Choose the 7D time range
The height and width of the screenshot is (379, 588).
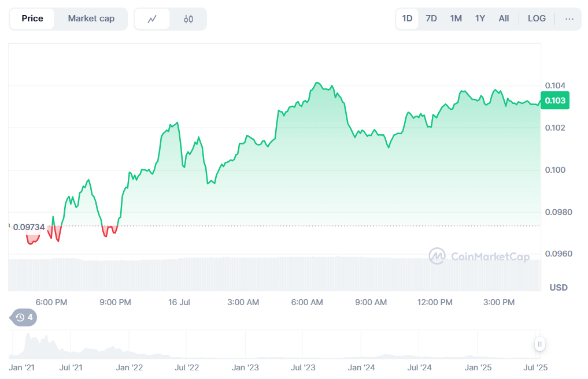pyautogui.click(x=431, y=18)
